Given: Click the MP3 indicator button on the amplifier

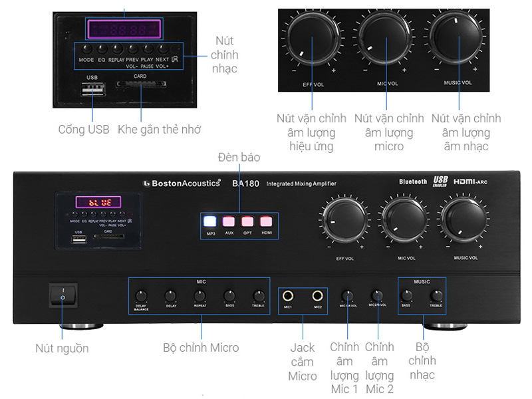Looking at the screenshot, I should tap(210, 221).
